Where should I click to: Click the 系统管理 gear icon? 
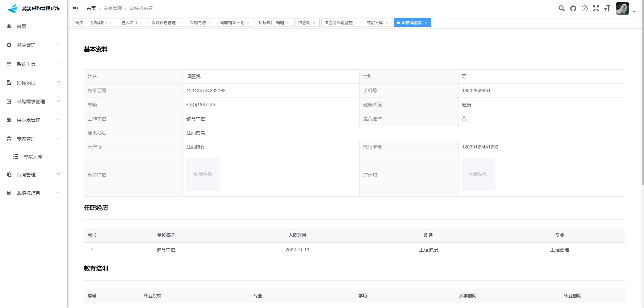click(9, 45)
